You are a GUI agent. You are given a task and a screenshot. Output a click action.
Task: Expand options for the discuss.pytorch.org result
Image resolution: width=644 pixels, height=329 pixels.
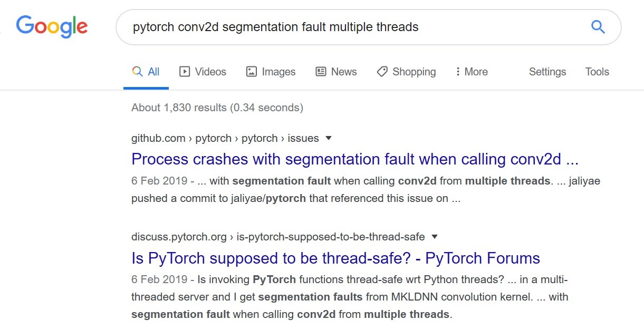(x=435, y=237)
